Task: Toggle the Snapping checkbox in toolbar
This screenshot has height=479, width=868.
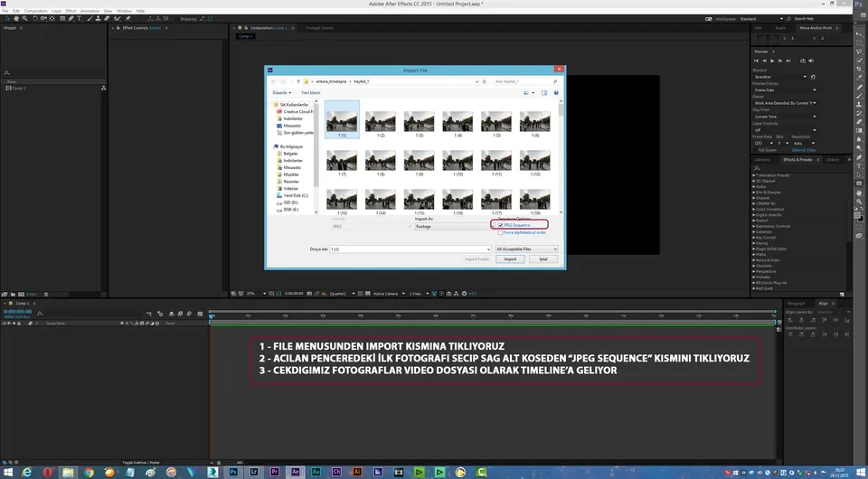Action: point(177,19)
